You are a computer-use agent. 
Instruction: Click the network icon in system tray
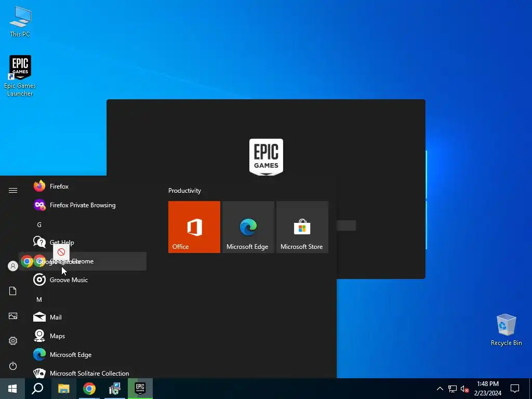pos(453,389)
